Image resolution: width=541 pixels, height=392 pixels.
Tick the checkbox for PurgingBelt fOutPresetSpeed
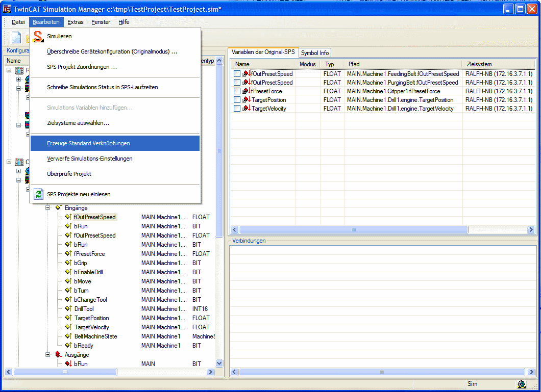237,83
